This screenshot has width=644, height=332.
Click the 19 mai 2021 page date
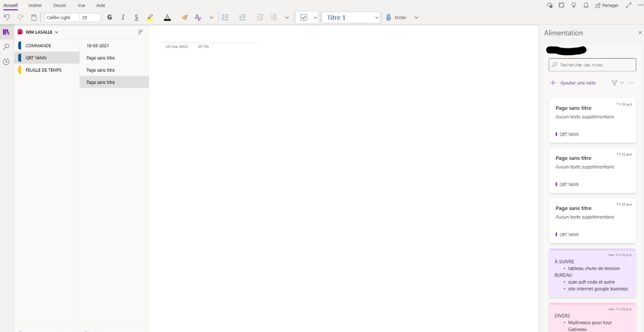click(x=176, y=47)
